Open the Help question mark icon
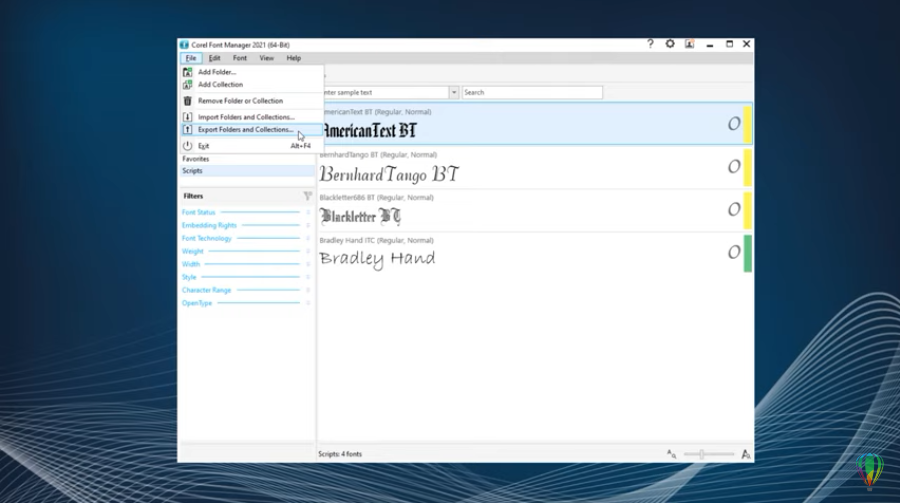The height and width of the screenshot is (503, 900). (x=650, y=44)
